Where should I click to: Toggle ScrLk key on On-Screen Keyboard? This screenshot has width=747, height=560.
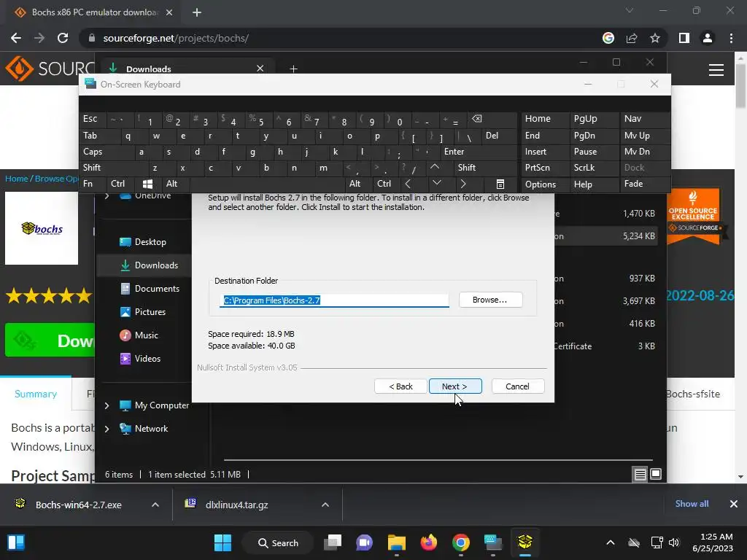(x=584, y=168)
